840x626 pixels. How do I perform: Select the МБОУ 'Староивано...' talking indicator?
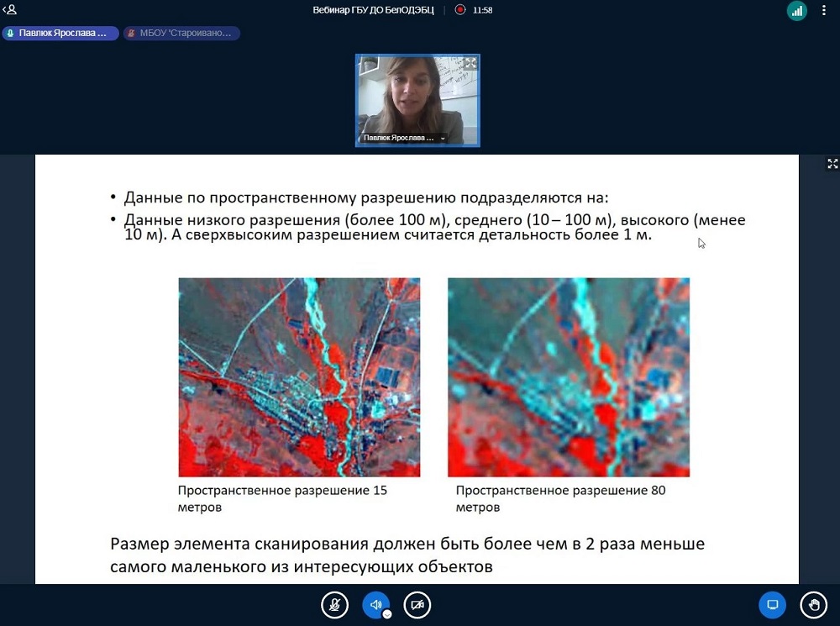coord(181,34)
